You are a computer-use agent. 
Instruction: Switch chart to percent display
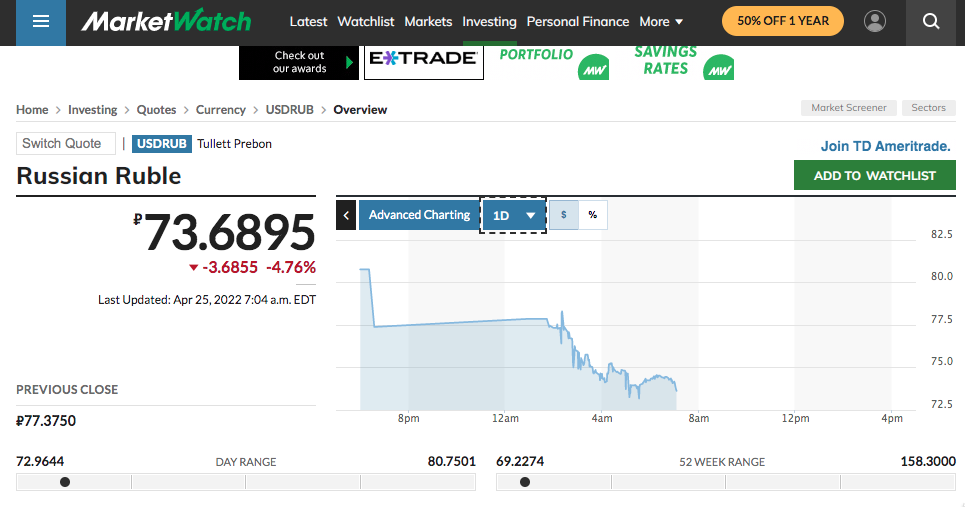point(593,215)
